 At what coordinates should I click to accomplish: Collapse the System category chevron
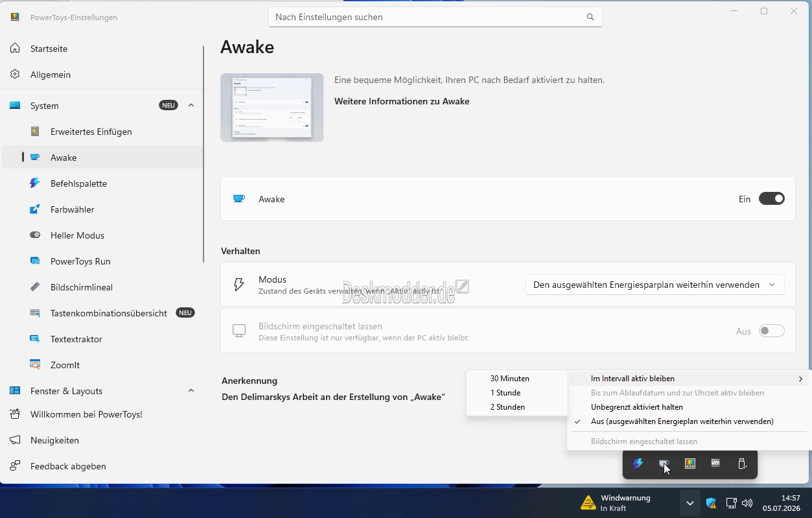(x=191, y=105)
